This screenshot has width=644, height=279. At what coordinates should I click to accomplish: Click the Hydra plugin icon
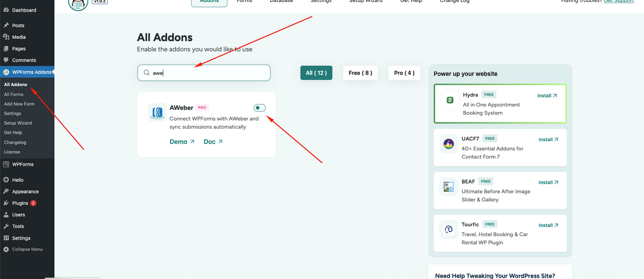pyautogui.click(x=450, y=100)
